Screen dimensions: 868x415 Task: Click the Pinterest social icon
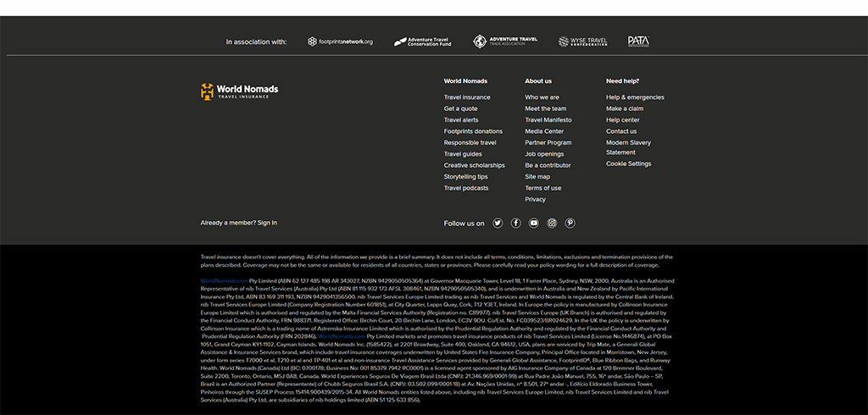click(570, 223)
